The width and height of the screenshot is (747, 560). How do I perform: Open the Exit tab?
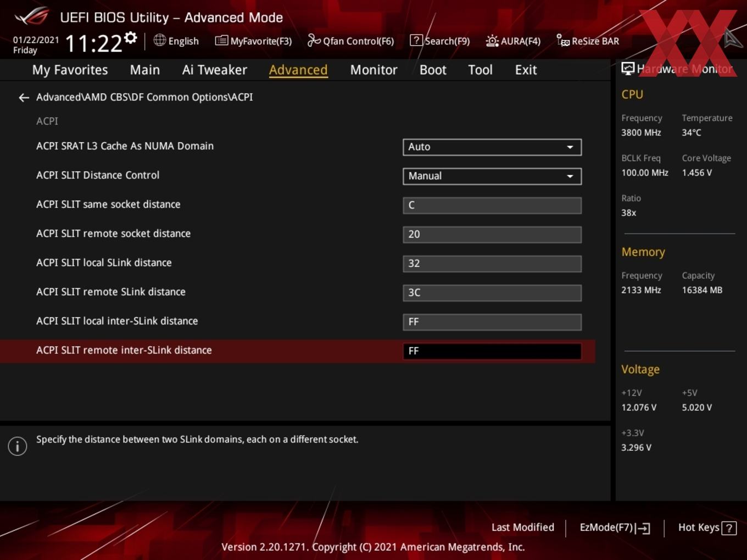coord(526,70)
